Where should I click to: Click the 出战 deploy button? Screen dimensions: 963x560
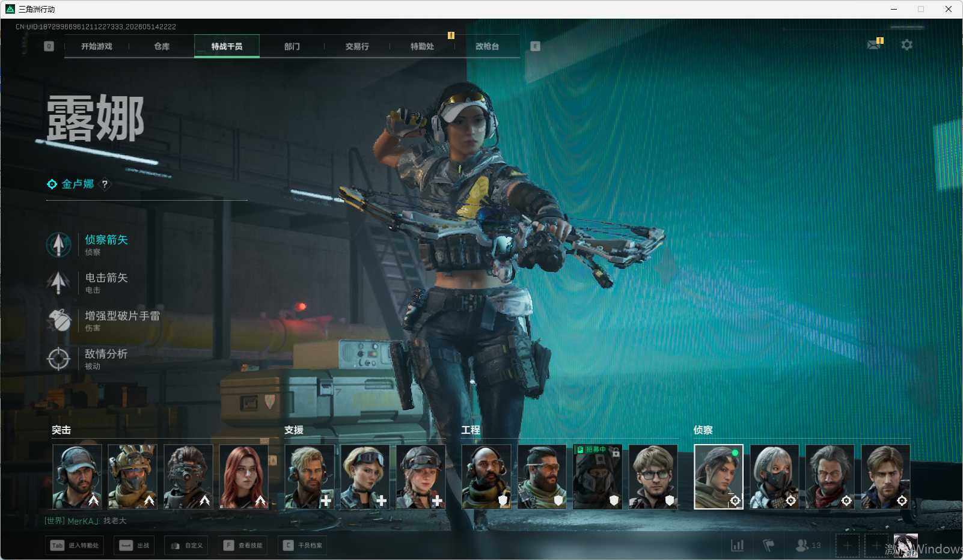(x=135, y=546)
